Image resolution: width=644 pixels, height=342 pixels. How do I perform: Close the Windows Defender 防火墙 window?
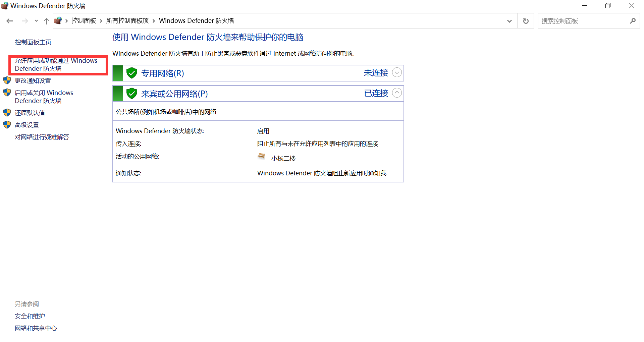coord(632,6)
